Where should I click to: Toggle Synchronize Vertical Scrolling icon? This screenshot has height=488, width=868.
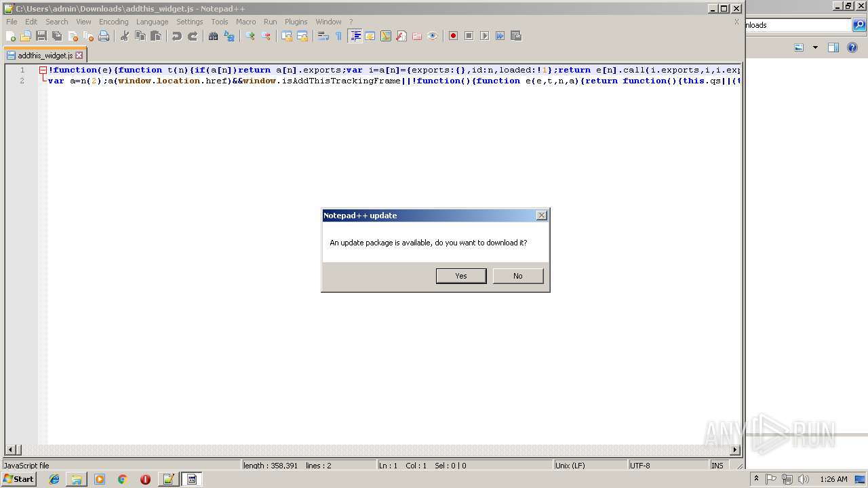(x=286, y=36)
